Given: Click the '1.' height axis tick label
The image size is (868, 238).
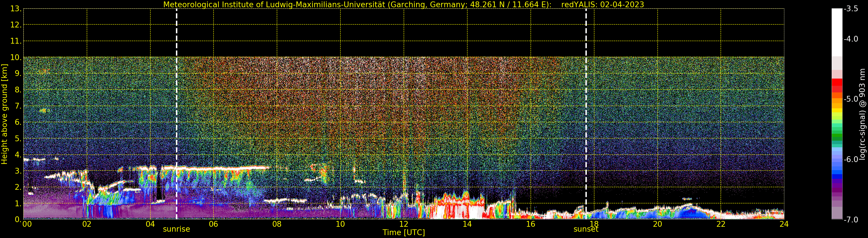Looking at the screenshot, I should pyautogui.click(x=18, y=203).
